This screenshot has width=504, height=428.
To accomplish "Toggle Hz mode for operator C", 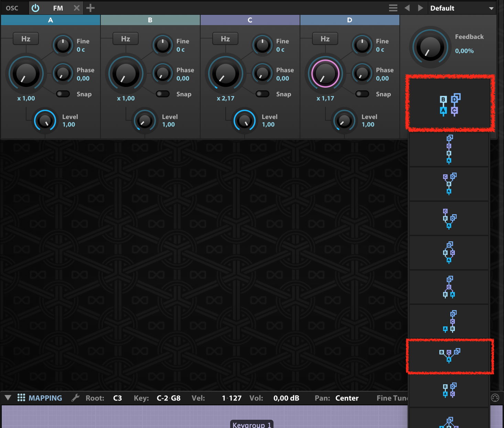I will pyautogui.click(x=225, y=39).
